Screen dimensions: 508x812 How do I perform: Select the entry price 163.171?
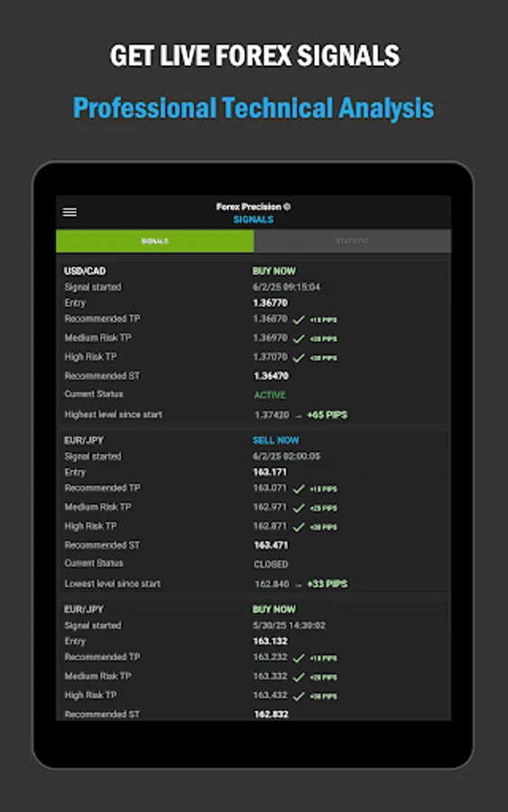[x=270, y=472]
